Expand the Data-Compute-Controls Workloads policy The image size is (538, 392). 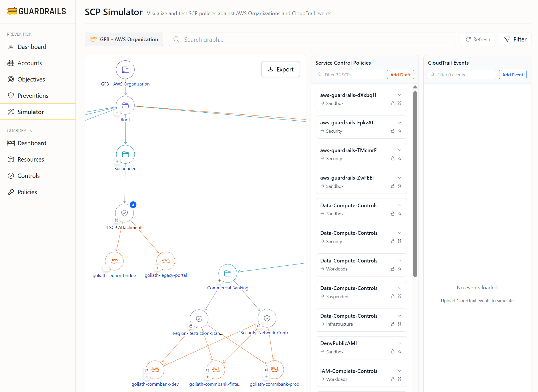[x=399, y=260]
